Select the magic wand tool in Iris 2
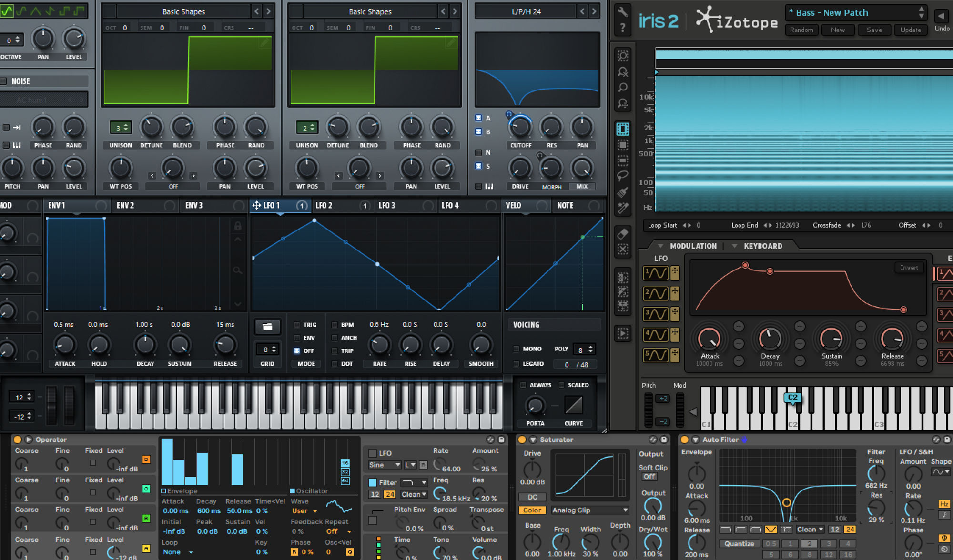The height and width of the screenshot is (560, 953). point(622,206)
